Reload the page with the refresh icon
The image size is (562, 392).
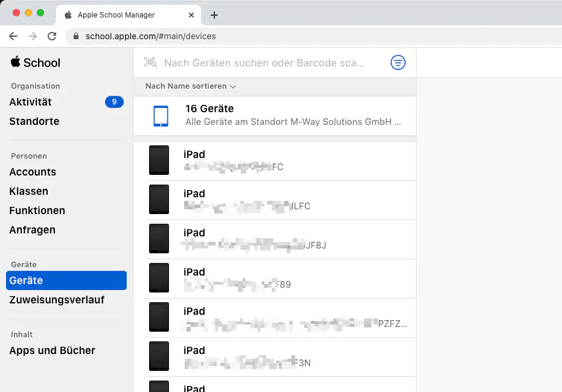tap(52, 36)
